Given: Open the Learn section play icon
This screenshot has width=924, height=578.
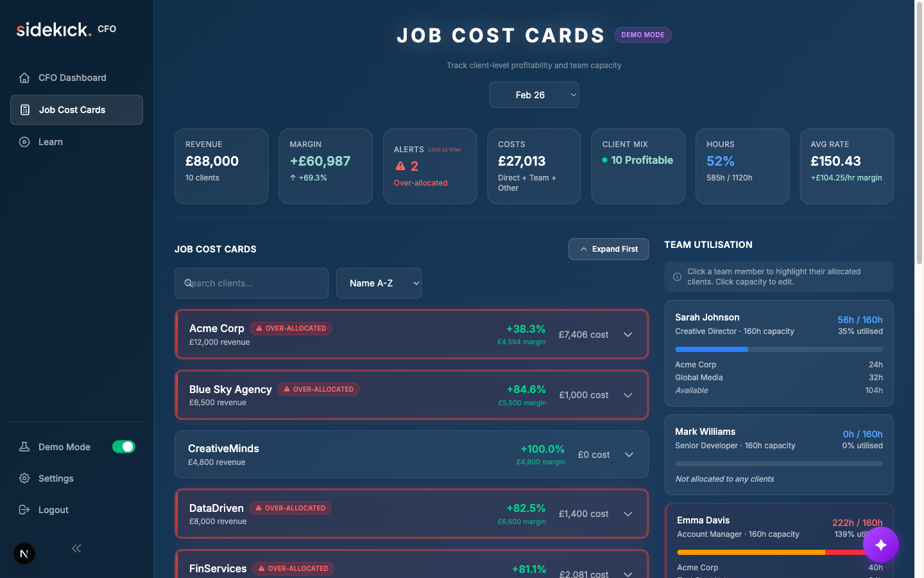Looking at the screenshot, I should coord(24,141).
